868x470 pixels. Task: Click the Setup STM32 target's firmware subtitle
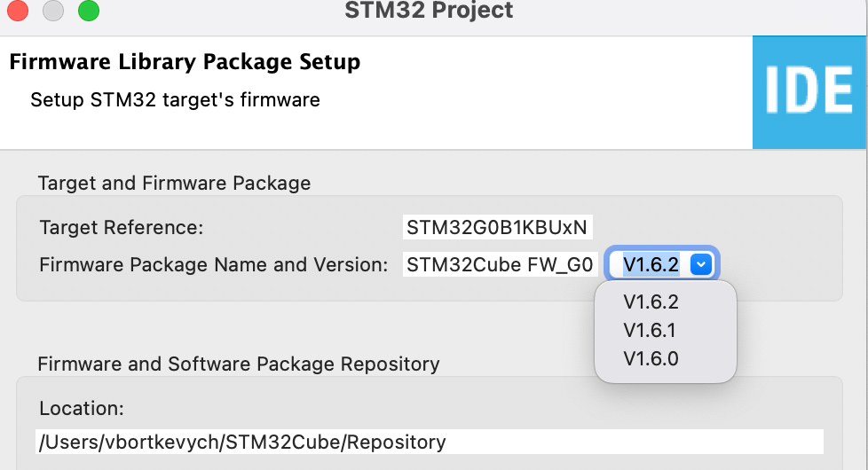click(x=175, y=99)
